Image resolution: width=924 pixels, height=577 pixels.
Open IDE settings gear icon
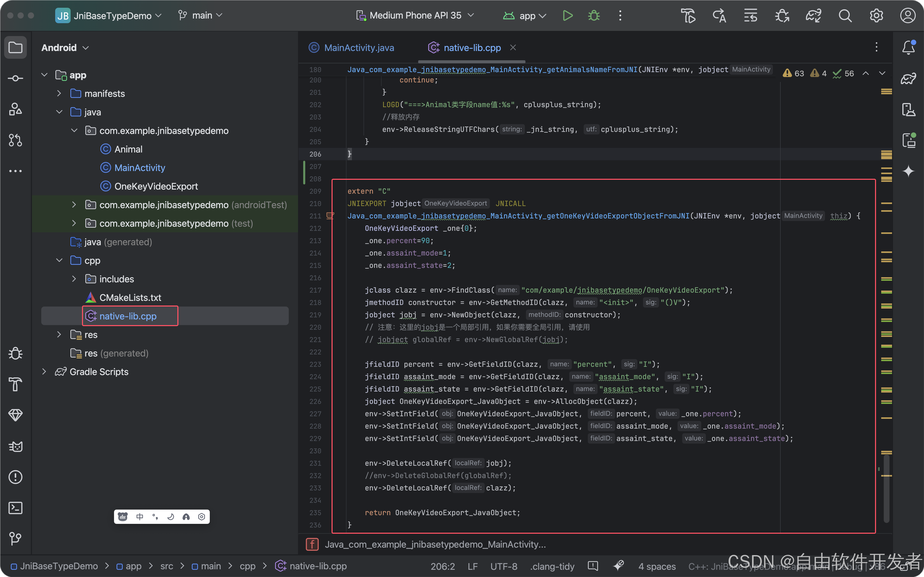point(876,16)
